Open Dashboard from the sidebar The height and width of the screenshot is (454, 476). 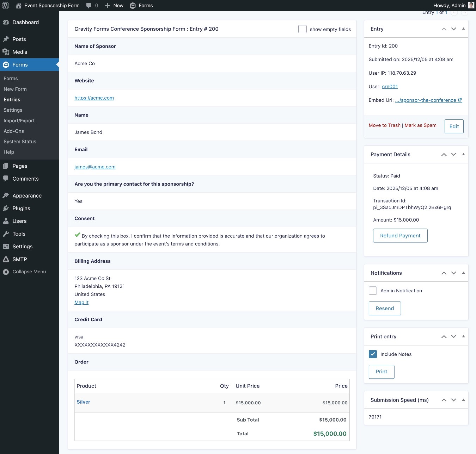25,22
